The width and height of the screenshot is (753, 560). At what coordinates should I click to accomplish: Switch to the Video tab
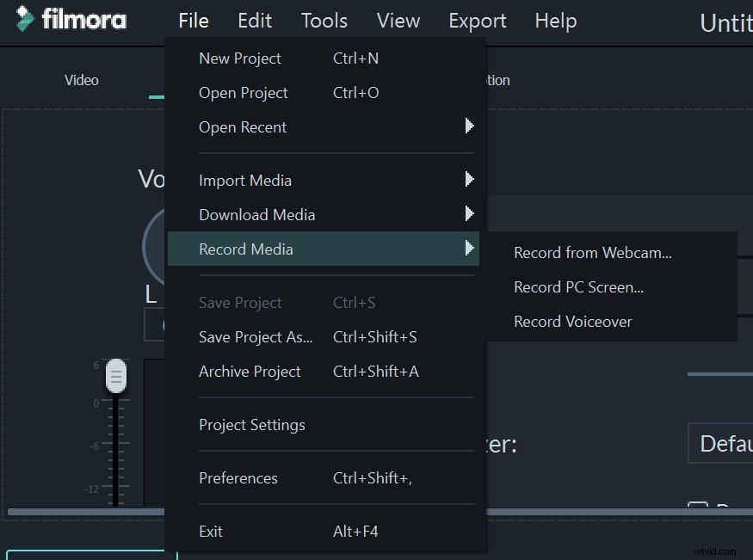pyautogui.click(x=81, y=79)
